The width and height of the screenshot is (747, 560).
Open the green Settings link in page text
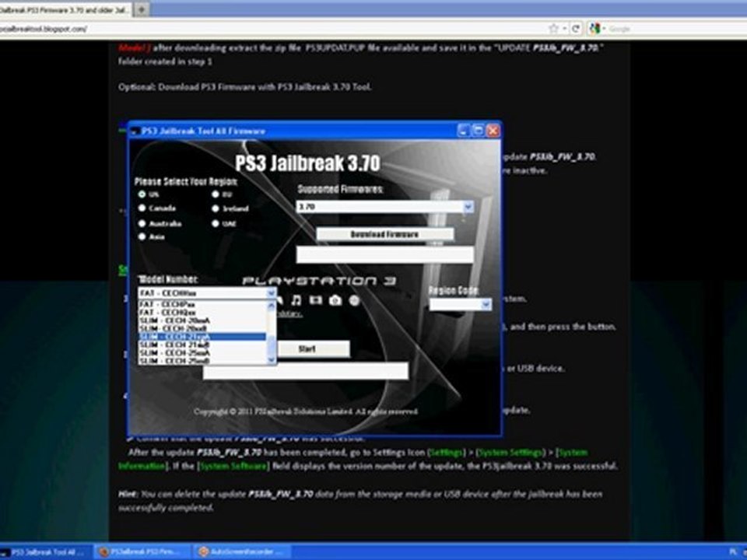(447, 453)
